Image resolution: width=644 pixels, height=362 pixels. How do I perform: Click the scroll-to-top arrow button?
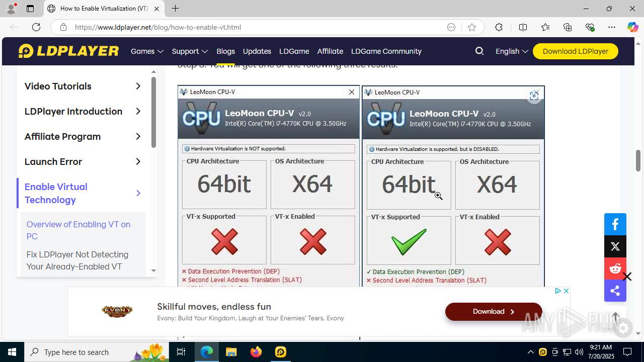pos(615,317)
